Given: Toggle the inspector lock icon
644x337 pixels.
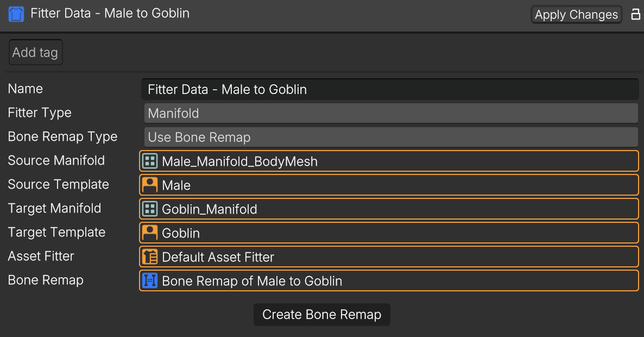Looking at the screenshot, I should (635, 14).
